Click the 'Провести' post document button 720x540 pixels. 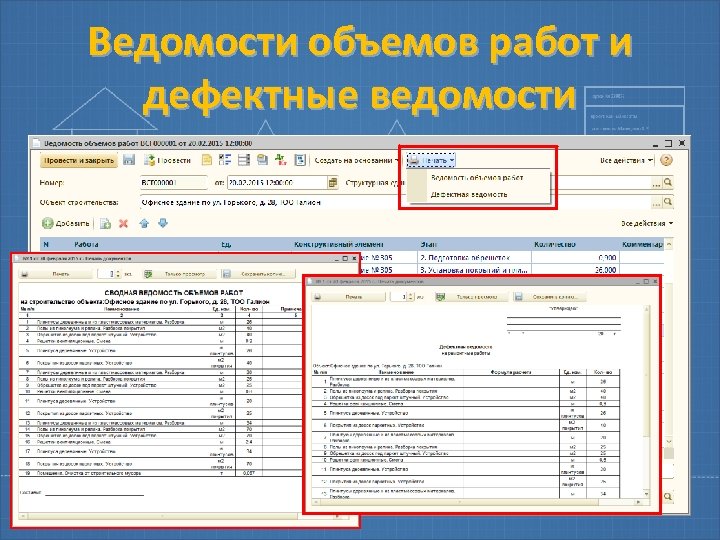(x=168, y=160)
